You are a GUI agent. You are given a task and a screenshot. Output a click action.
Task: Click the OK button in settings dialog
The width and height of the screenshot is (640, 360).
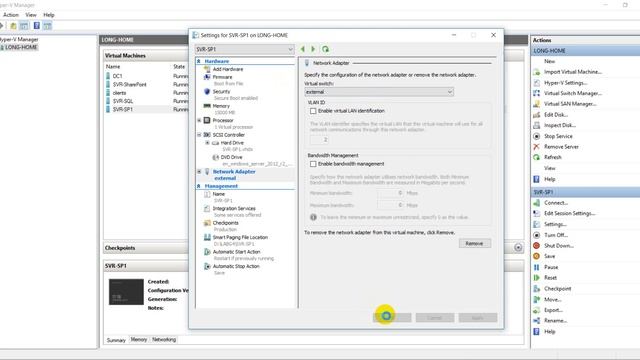point(392,318)
